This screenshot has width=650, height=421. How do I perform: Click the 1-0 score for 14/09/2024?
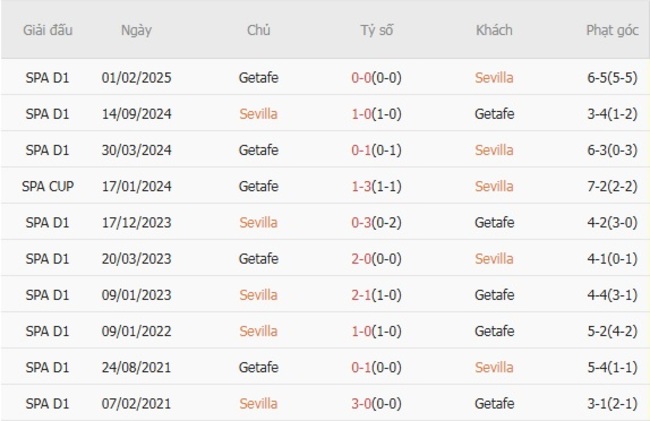click(x=363, y=114)
